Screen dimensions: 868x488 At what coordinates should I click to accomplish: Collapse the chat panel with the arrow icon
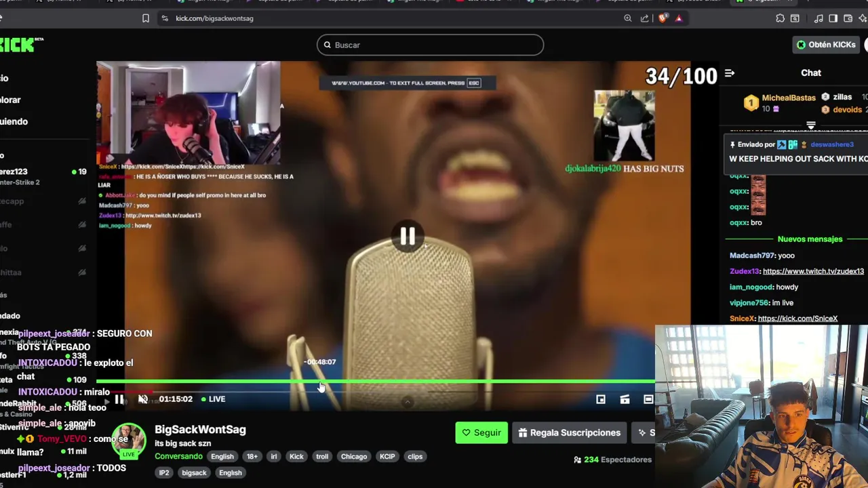pos(730,73)
